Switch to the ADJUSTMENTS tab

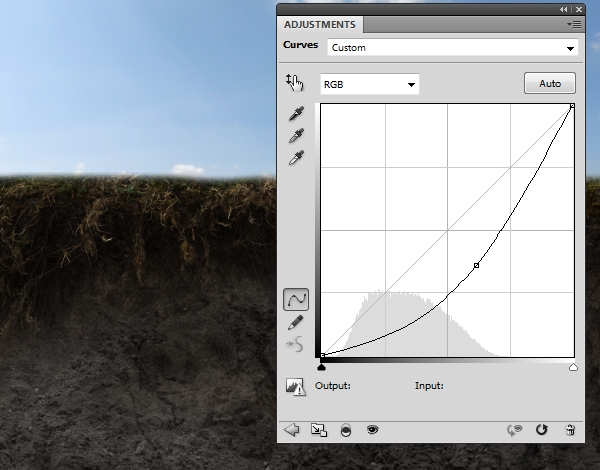click(320, 25)
